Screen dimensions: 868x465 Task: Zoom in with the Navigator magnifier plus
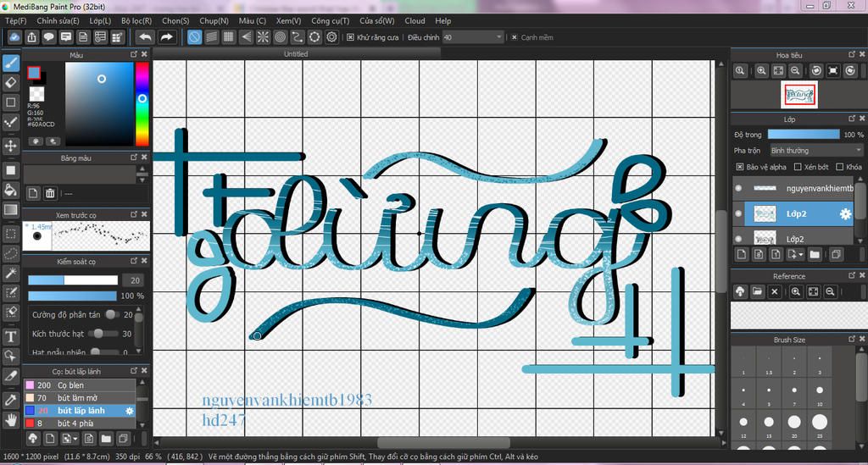[761, 71]
